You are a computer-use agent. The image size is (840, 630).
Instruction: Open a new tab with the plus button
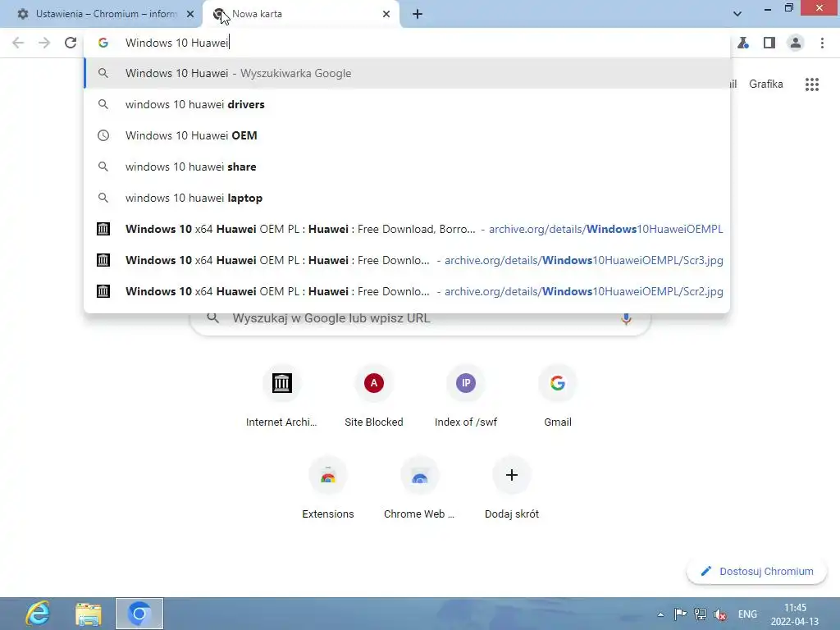[418, 14]
